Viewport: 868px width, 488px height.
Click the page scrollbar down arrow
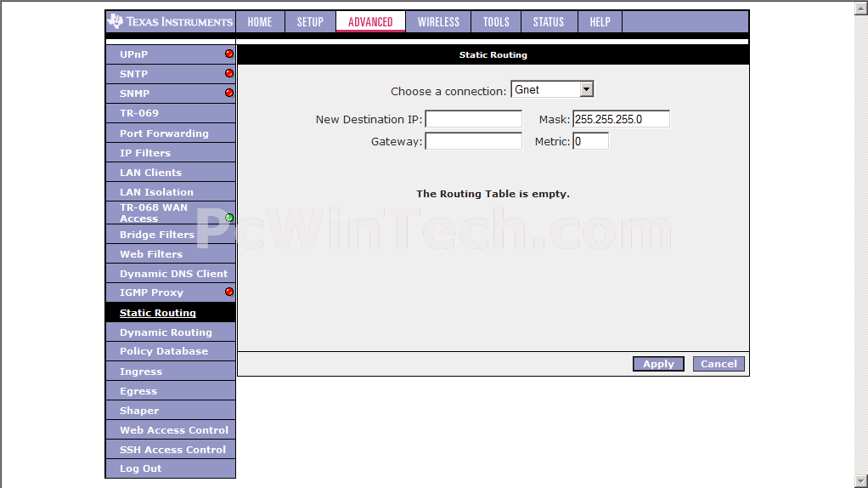click(860, 481)
